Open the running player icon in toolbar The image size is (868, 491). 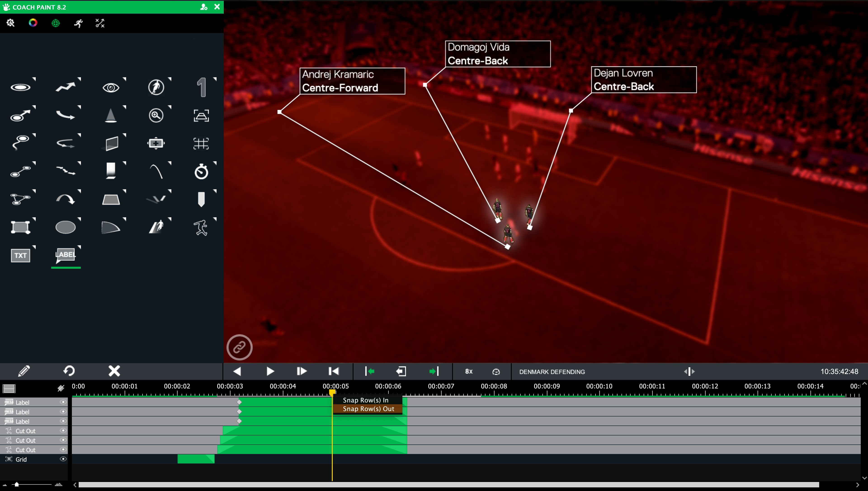(x=78, y=23)
